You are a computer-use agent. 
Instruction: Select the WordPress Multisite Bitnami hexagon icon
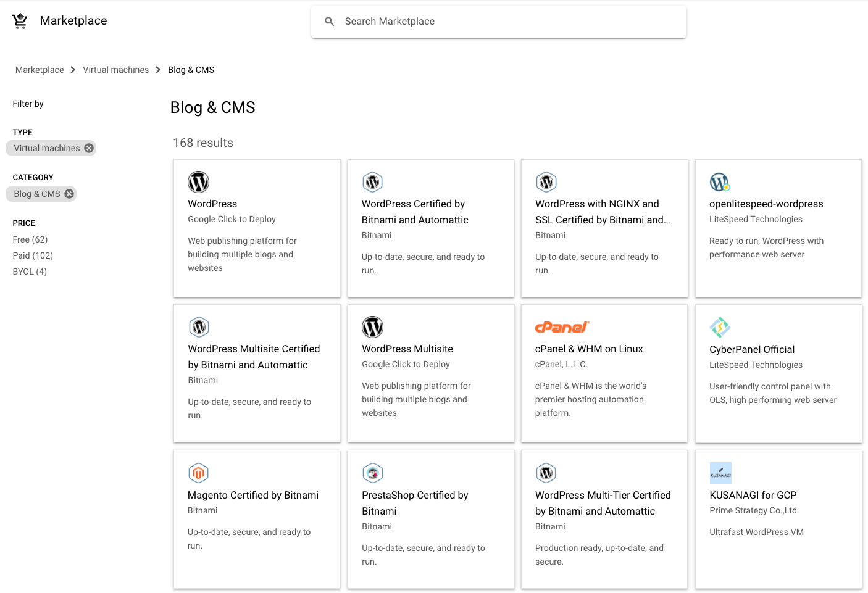point(199,327)
